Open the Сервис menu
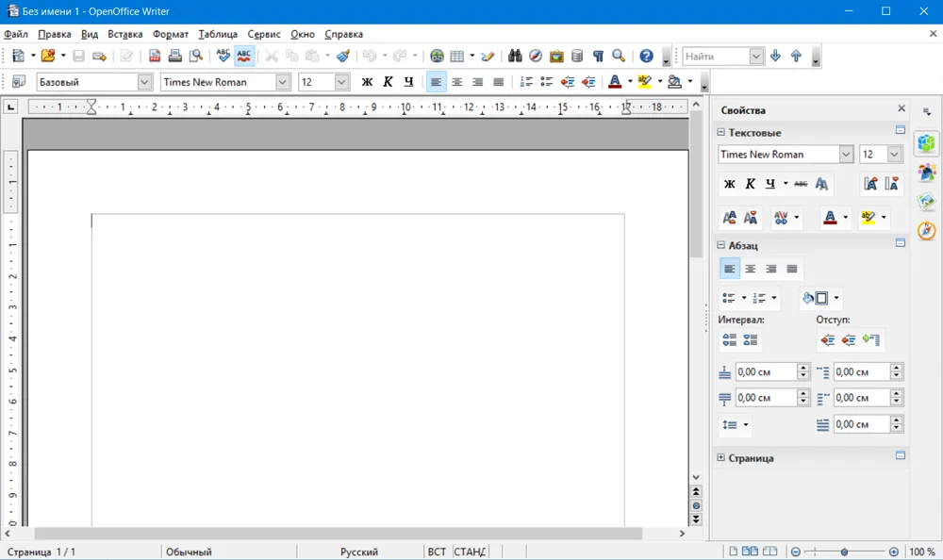The width and height of the screenshot is (943, 560). pos(264,34)
